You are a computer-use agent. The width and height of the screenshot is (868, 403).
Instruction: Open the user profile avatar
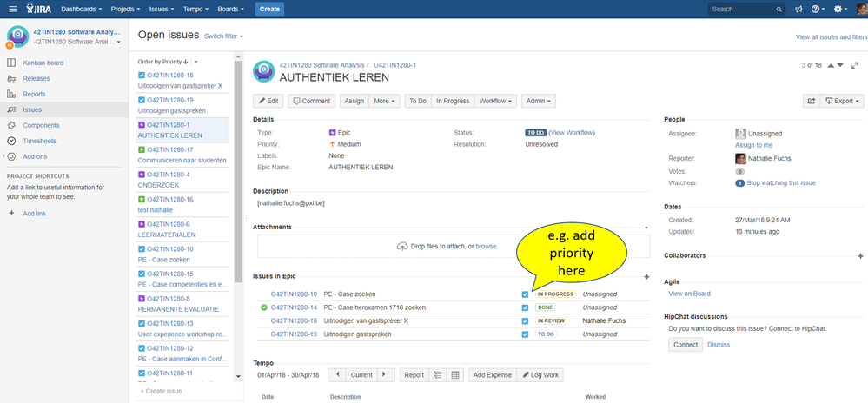tap(862, 9)
